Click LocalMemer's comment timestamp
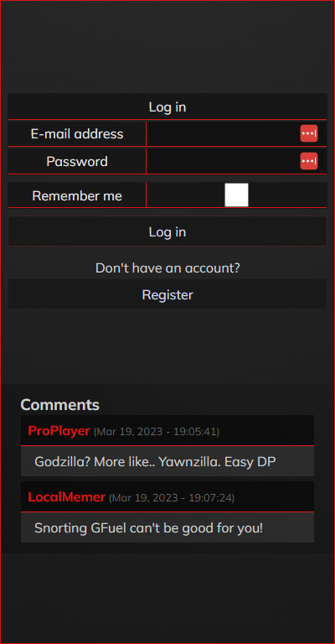 click(172, 498)
